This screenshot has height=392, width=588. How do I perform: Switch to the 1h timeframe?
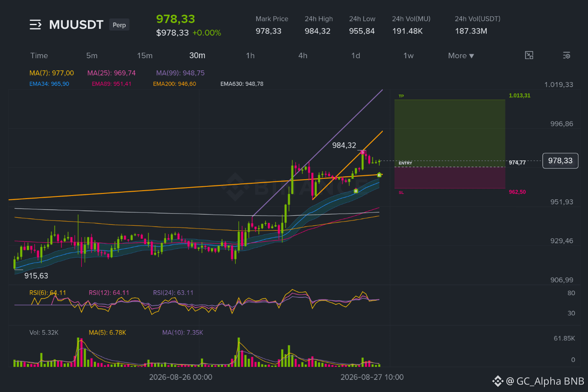250,56
